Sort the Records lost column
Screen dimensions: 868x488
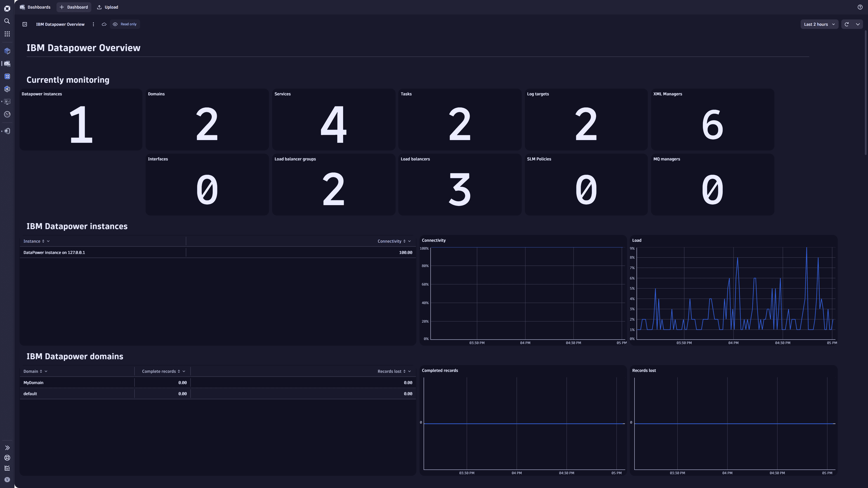coord(404,371)
